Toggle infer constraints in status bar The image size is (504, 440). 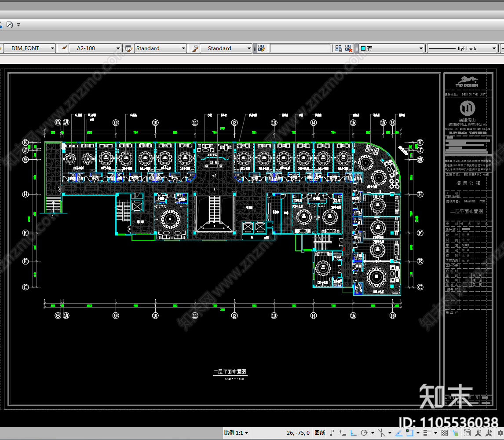332,433
